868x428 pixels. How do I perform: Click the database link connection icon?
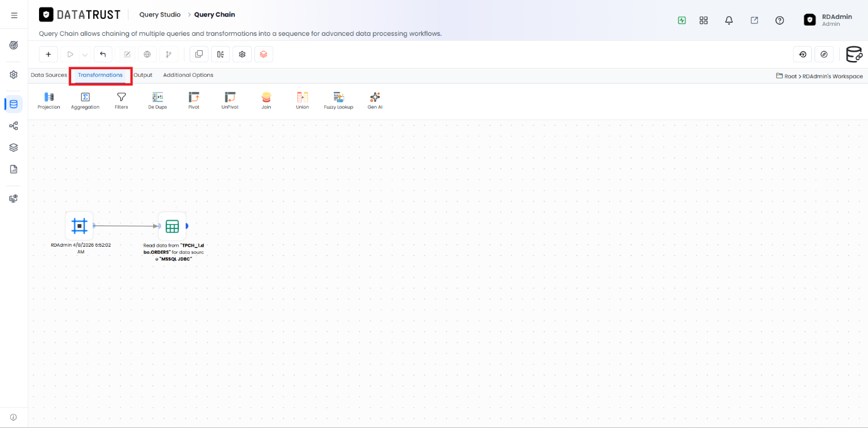(x=854, y=54)
